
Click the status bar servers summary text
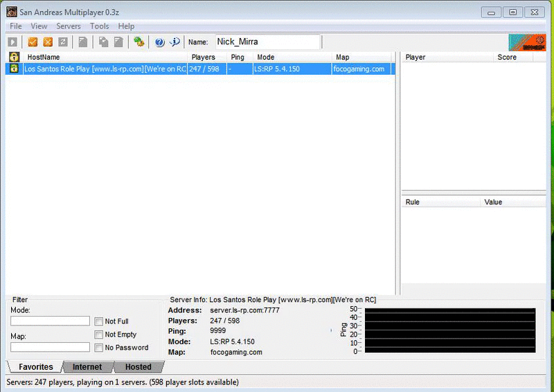click(123, 382)
